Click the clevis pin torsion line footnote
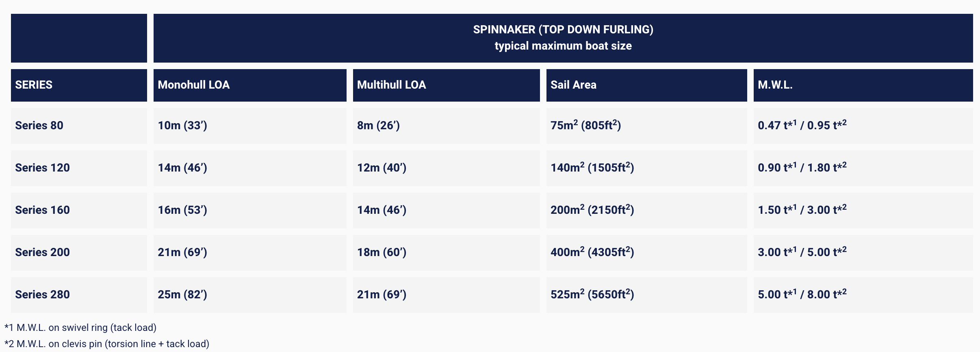The height and width of the screenshot is (352, 980). pyautogui.click(x=107, y=344)
